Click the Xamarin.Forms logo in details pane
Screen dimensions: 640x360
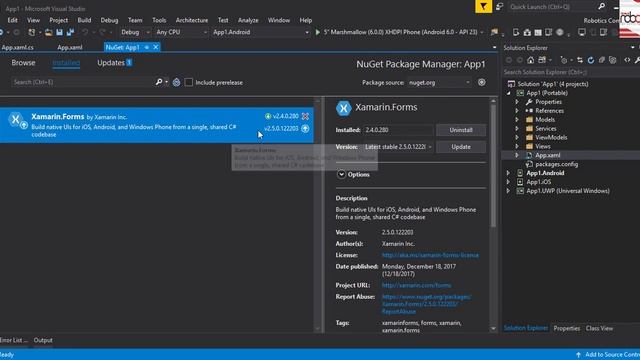point(343,108)
